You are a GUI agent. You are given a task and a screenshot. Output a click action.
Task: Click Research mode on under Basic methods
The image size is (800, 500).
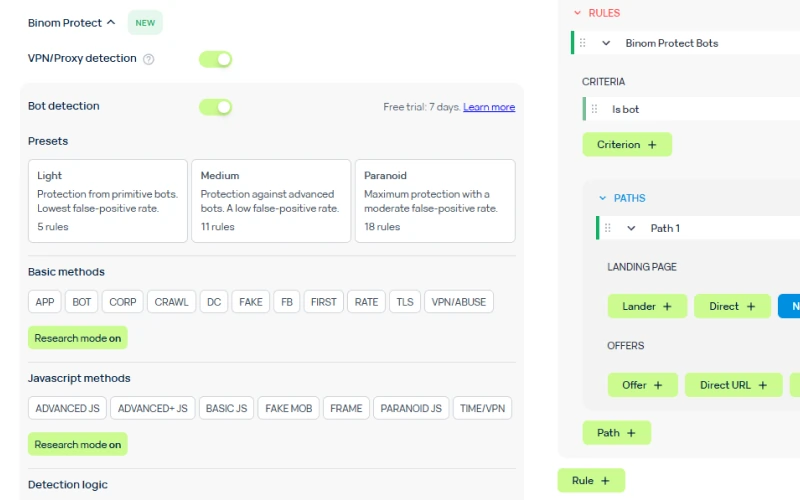[78, 338]
